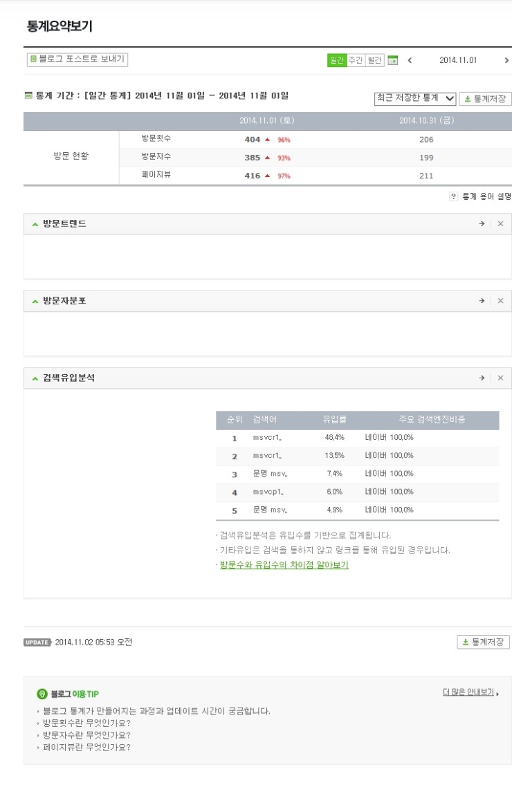
Task: Open 더 많은 안내보기 link
Action: [468, 692]
